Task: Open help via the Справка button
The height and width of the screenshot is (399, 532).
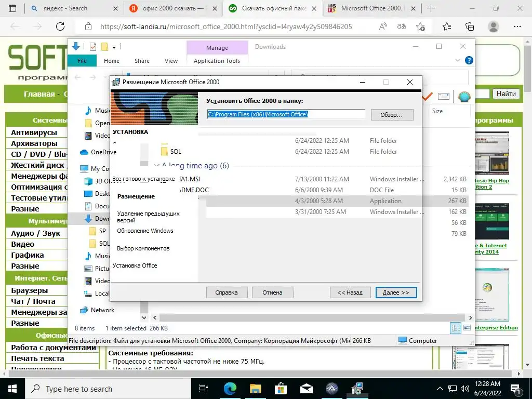Action: 227,292
